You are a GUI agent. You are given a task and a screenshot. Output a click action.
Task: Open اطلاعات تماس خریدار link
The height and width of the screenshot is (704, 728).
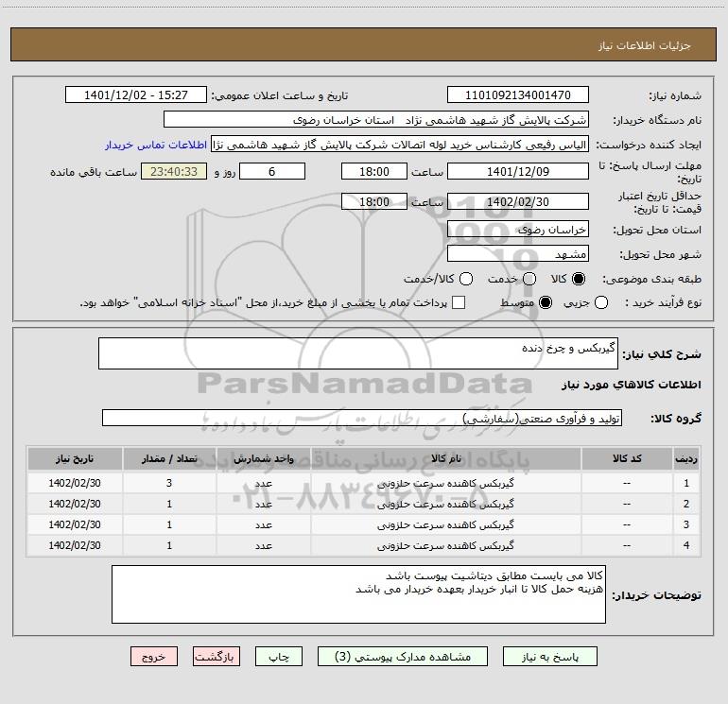[156, 145]
